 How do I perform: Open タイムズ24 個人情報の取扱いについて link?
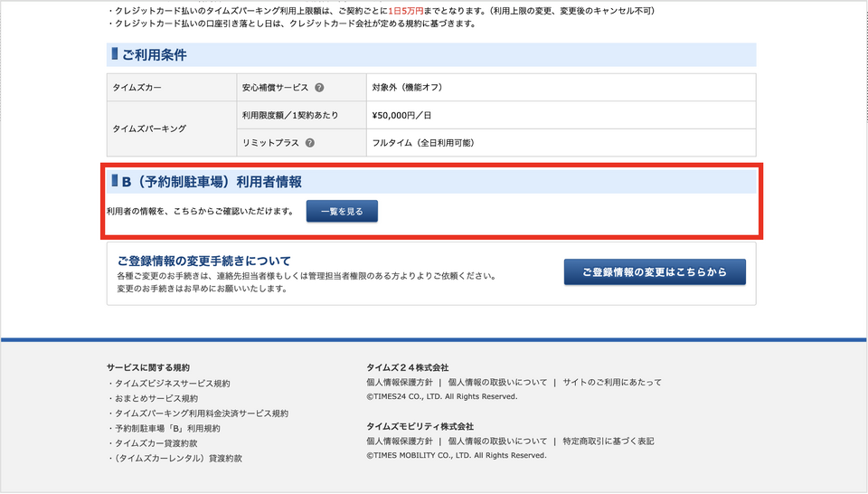pyautogui.click(x=497, y=382)
